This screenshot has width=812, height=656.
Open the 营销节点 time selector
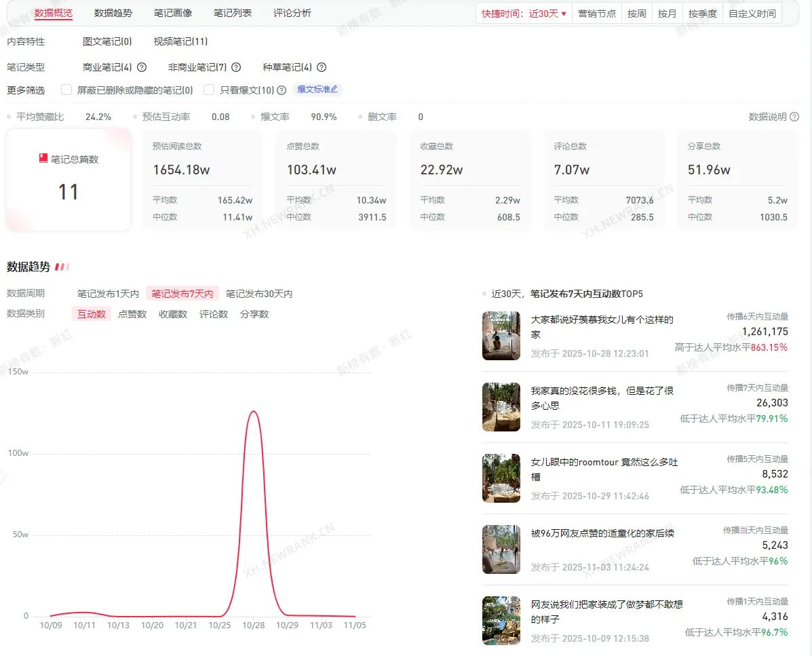tap(597, 14)
